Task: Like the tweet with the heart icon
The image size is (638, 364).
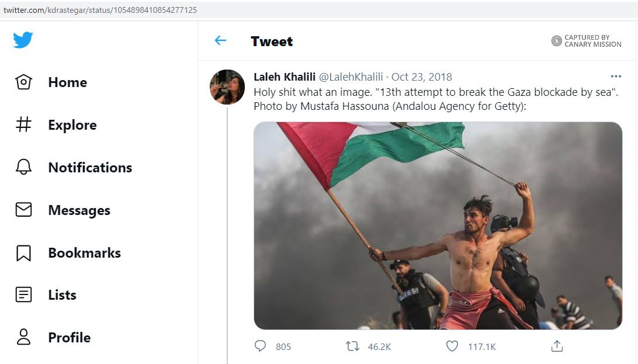Action: pos(452,346)
